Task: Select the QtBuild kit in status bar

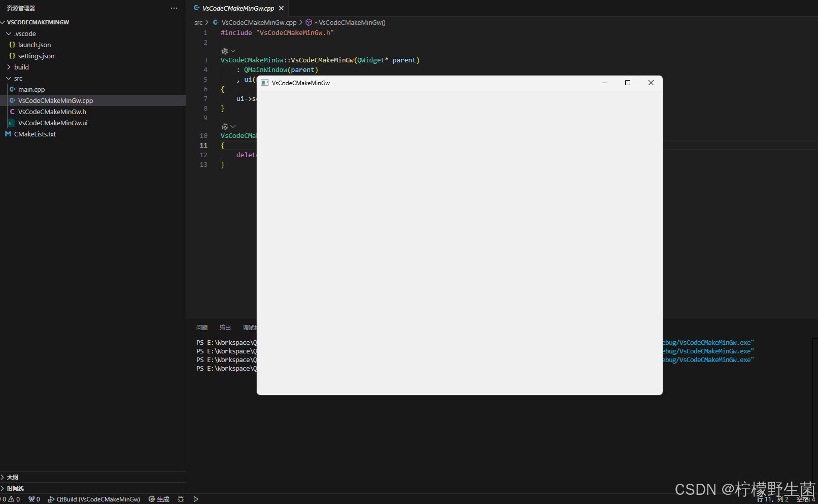Action: coord(94,499)
